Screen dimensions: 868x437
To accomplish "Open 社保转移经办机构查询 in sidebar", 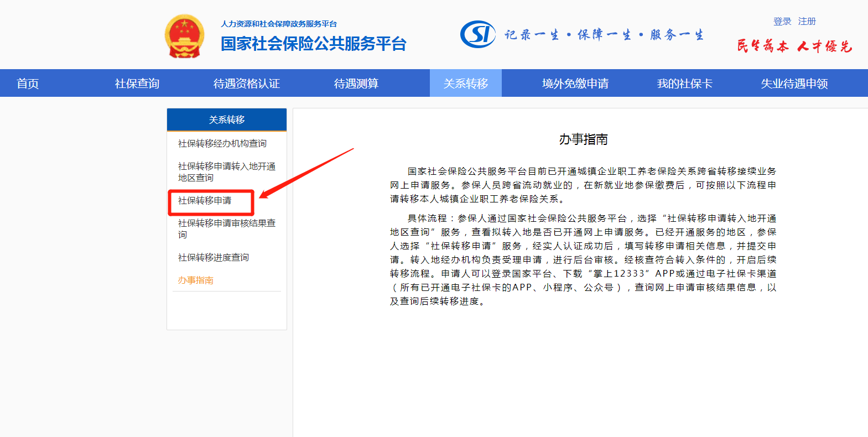I will 222,143.
